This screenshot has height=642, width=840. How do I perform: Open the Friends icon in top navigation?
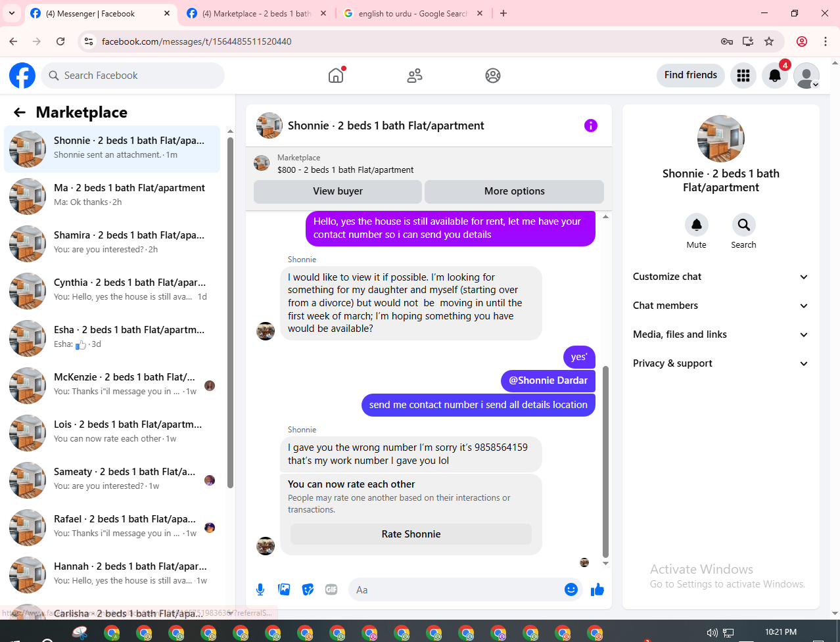coord(415,76)
